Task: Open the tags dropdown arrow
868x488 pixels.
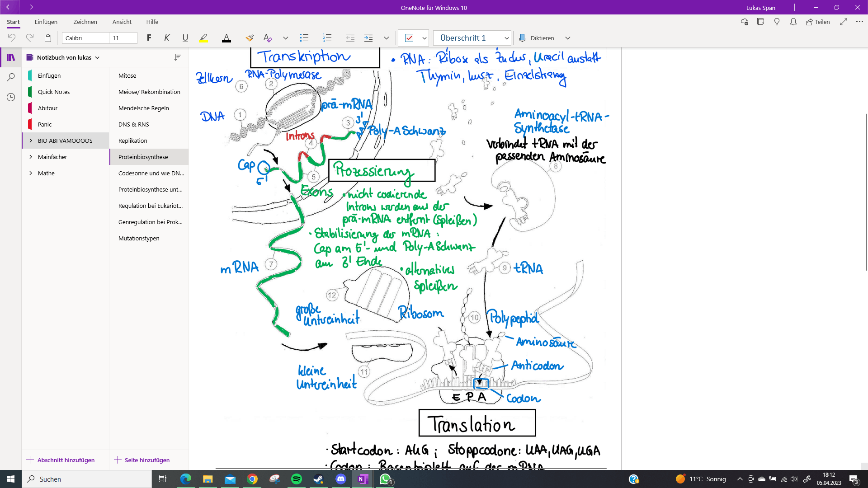Action: pos(424,38)
